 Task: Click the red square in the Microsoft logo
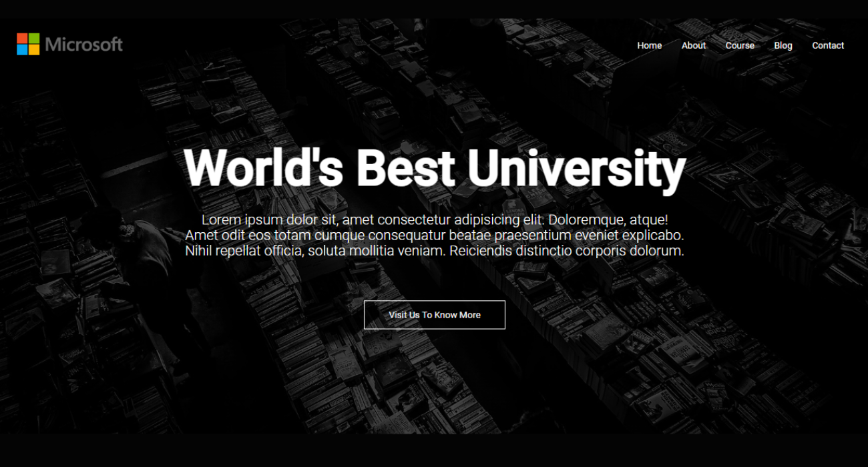pos(22,38)
